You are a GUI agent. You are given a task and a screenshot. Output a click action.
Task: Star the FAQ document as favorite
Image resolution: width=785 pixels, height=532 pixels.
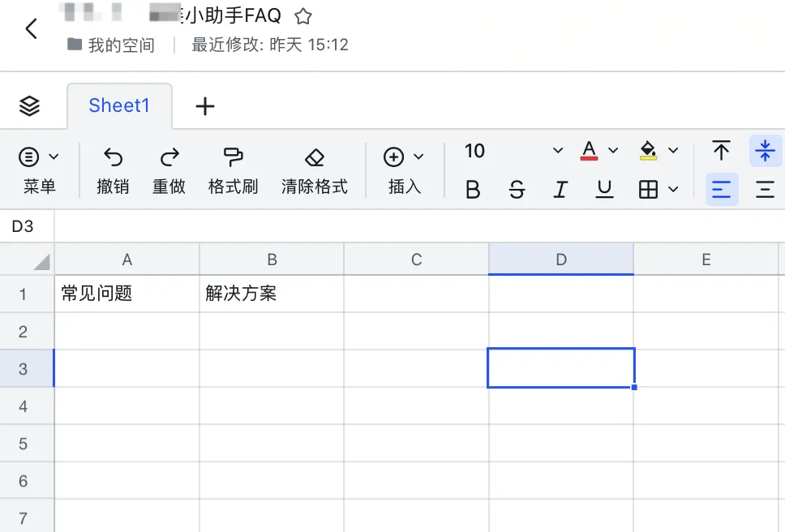[x=302, y=16]
